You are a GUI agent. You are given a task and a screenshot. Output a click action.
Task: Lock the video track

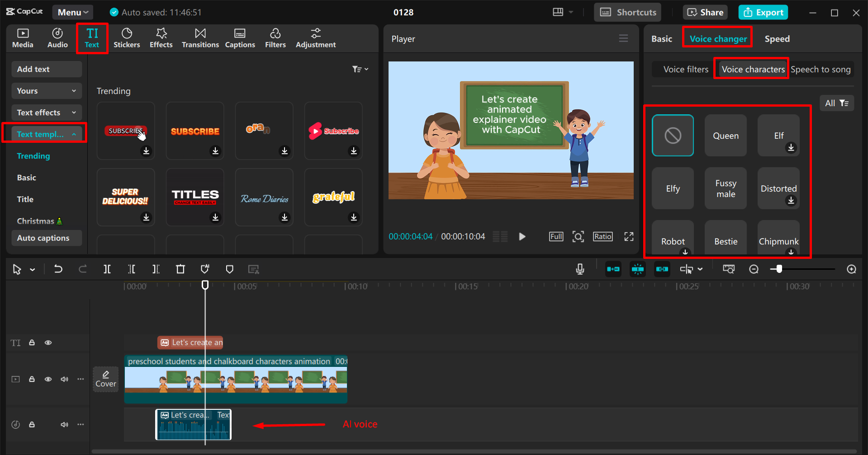(x=32, y=379)
